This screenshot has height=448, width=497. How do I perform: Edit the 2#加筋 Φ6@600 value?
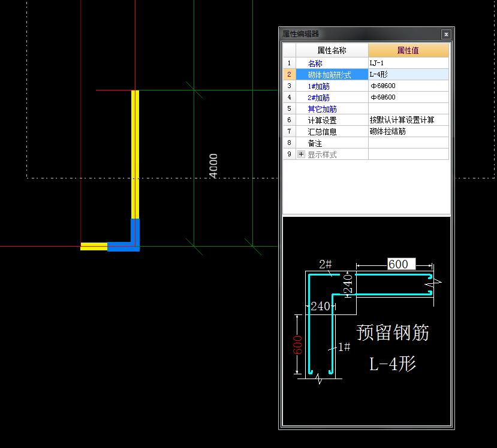[408, 98]
